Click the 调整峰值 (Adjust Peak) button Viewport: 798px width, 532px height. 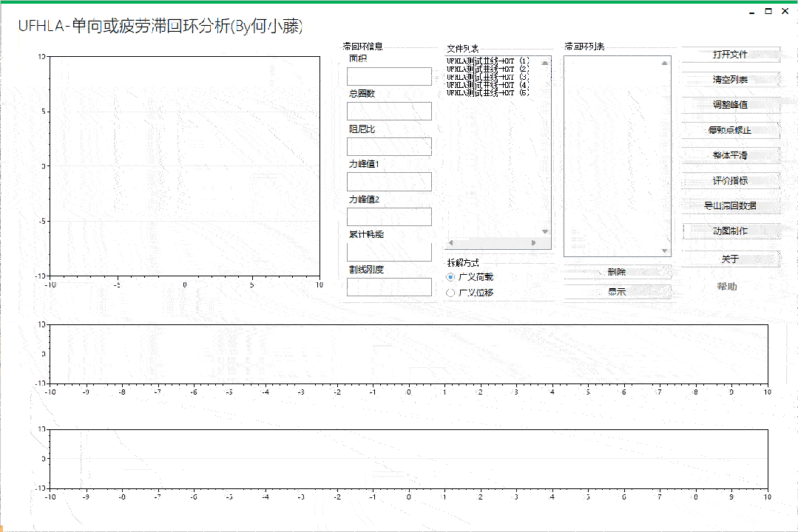[731, 105]
